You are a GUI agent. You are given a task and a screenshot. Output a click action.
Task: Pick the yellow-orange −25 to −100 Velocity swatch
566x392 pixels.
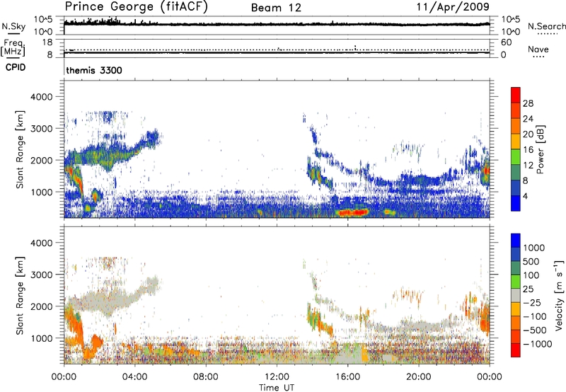[x=516, y=309]
